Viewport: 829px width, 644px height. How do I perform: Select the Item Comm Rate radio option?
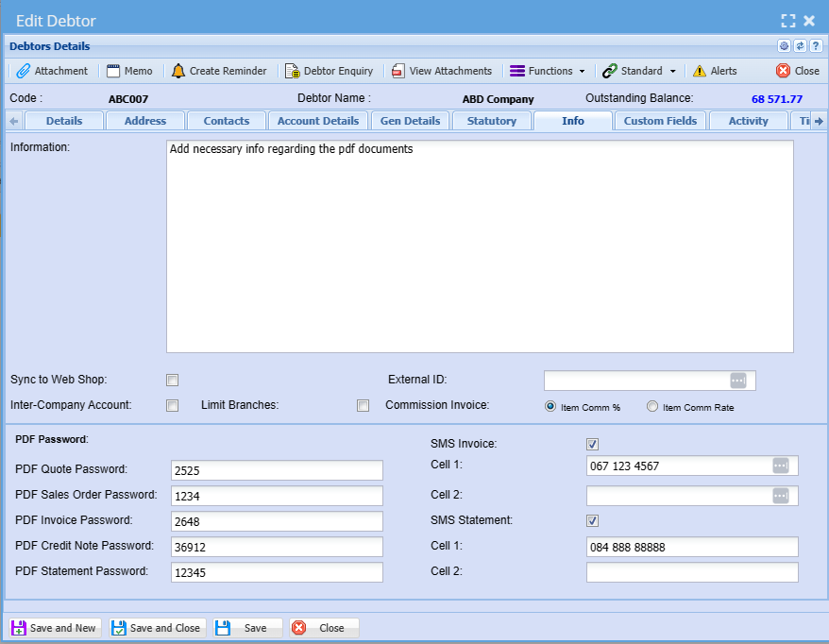652,407
